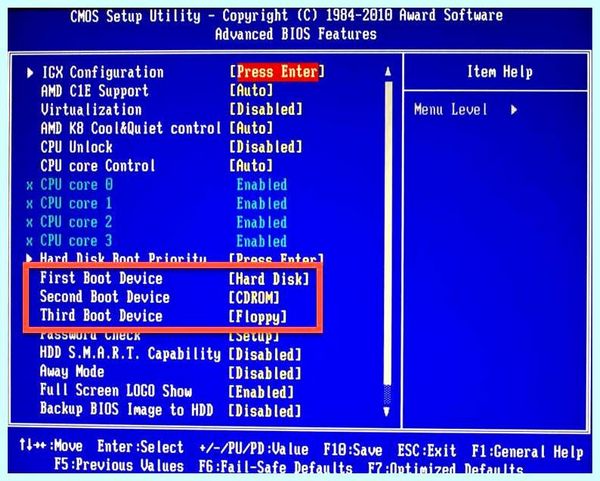Click the F5:Previous Values hint
Viewport: 600px width, 481px height.
[x=119, y=465]
